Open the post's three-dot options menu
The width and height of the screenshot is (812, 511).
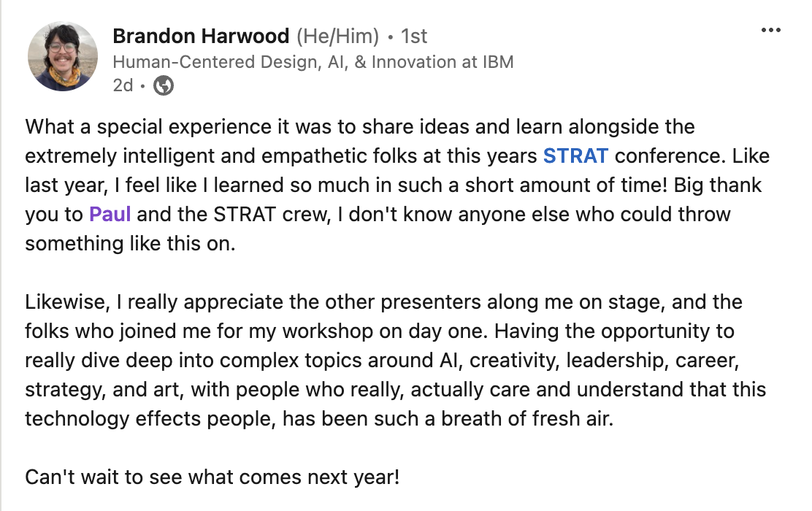pyautogui.click(x=771, y=31)
